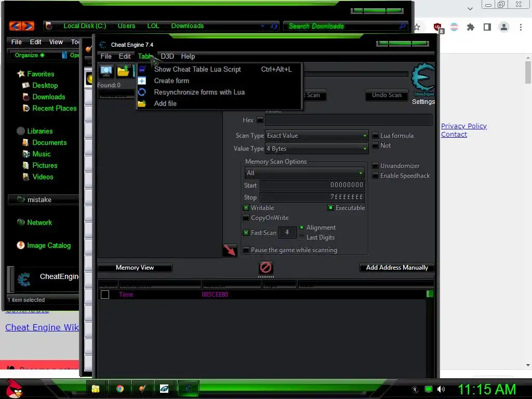Open file explorer from taskbar

pyautogui.click(x=96, y=389)
